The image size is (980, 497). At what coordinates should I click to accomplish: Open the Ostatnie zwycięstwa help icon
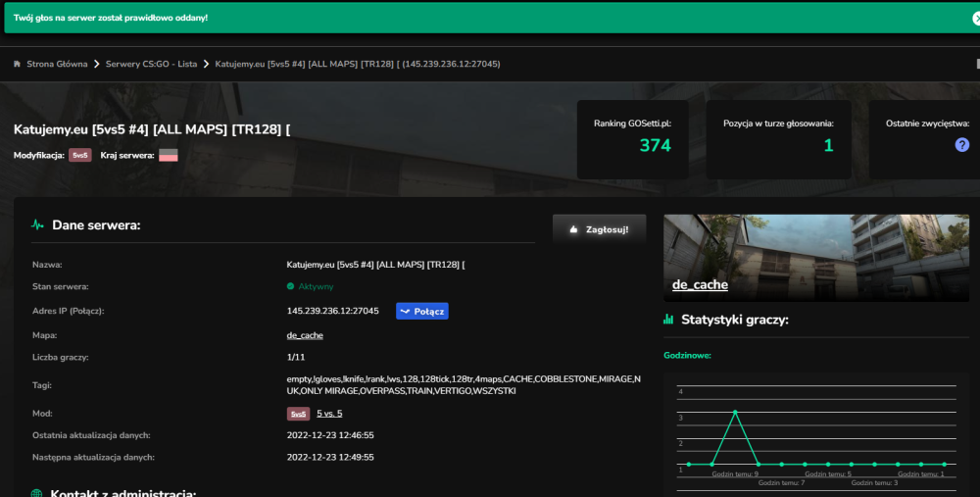pos(962,145)
